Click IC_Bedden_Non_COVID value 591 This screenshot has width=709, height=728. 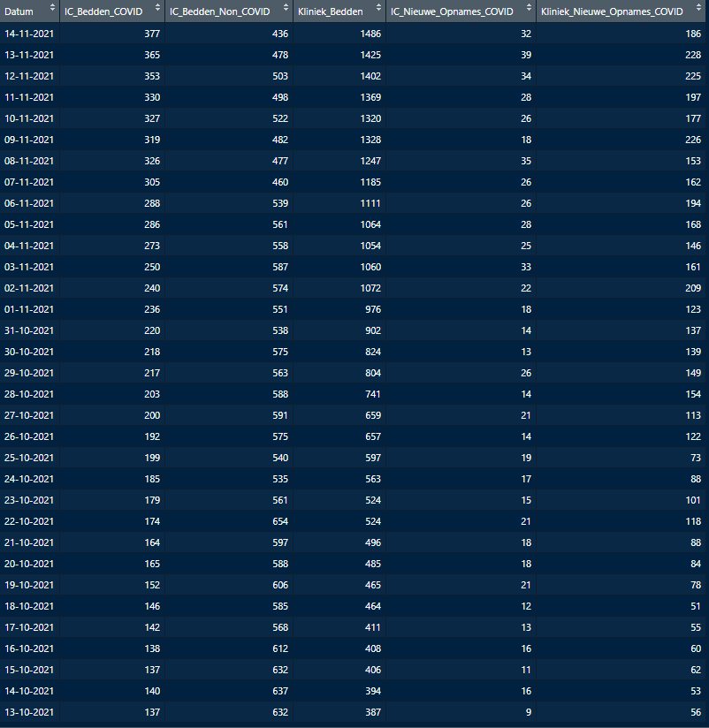coord(280,415)
